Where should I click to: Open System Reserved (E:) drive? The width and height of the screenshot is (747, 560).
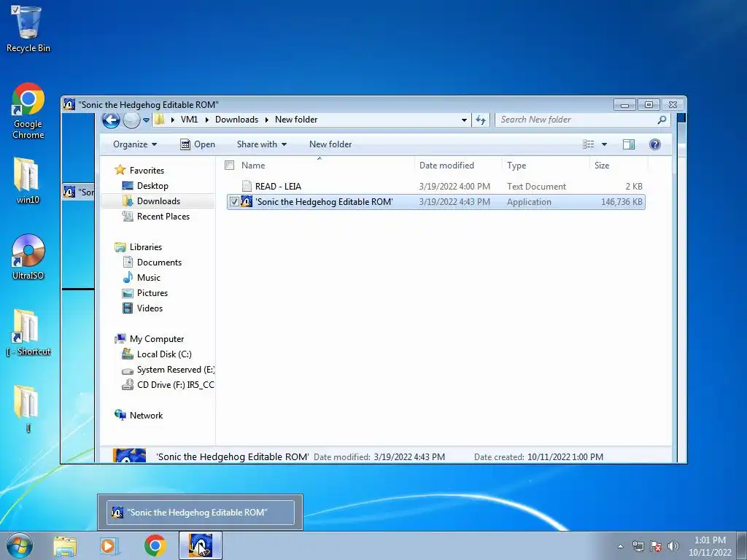[168, 370]
